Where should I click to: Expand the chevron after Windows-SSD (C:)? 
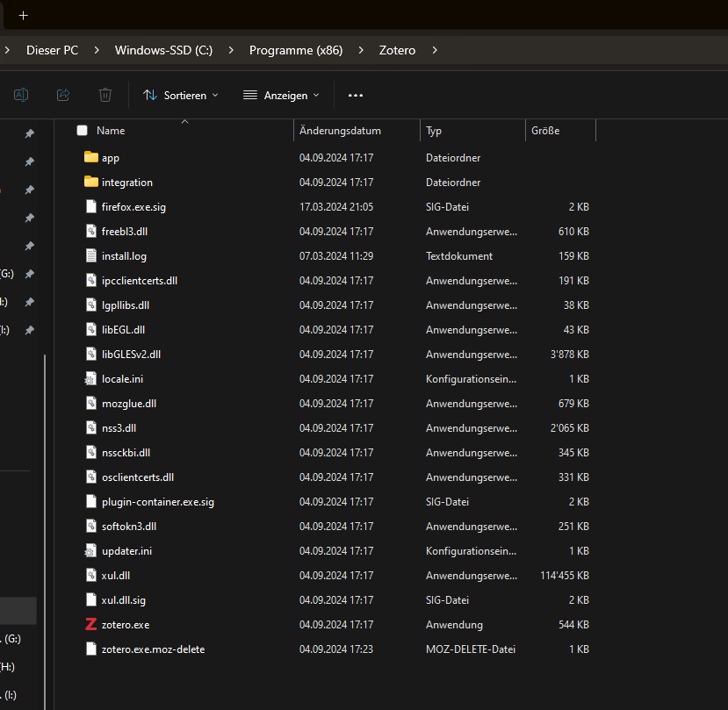click(x=231, y=50)
